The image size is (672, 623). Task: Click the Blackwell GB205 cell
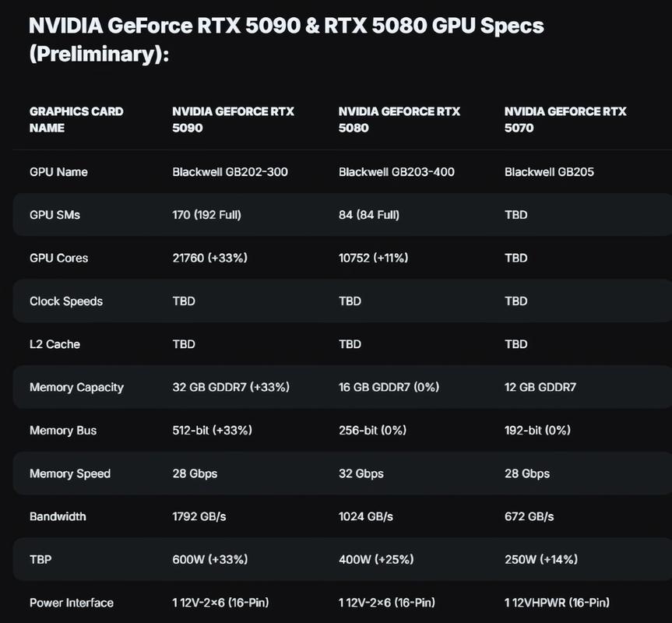pos(549,171)
